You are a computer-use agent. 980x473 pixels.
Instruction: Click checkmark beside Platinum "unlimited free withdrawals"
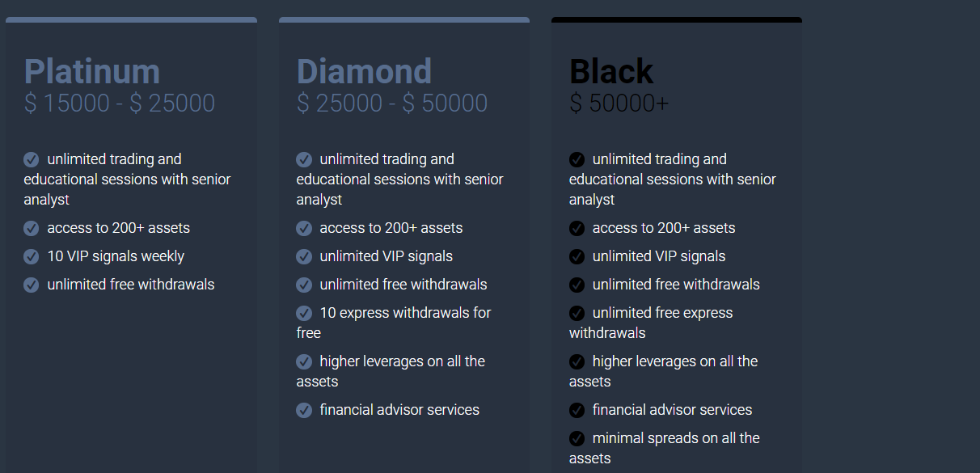coord(32,285)
